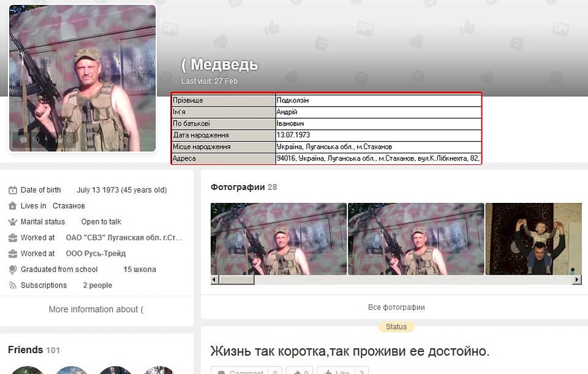
Task: Click the comments icon on profile photo
Action: click(x=23, y=140)
